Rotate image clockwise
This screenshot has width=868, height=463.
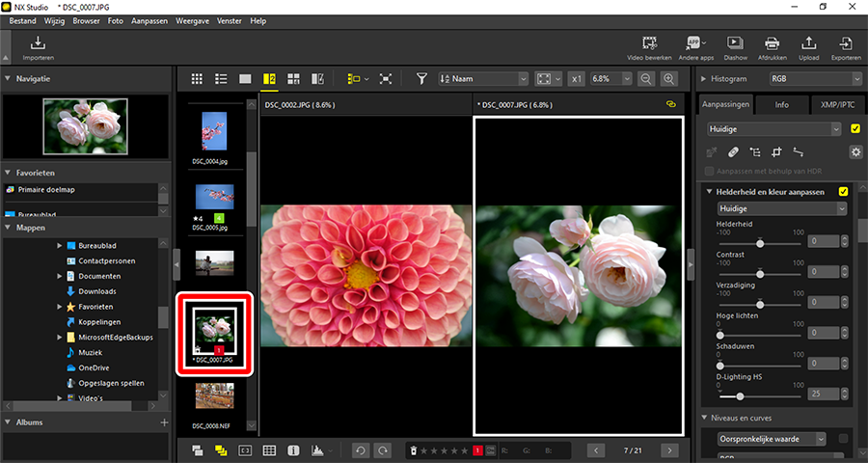[382, 450]
